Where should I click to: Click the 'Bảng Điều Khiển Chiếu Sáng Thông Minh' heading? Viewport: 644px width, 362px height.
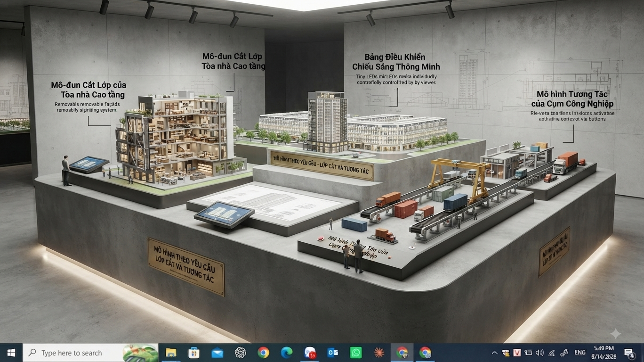(x=396, y=62)
